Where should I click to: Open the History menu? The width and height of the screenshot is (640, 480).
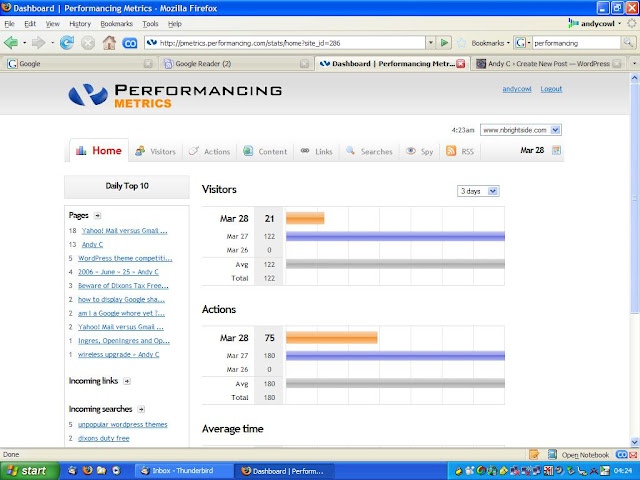point(80,24)
